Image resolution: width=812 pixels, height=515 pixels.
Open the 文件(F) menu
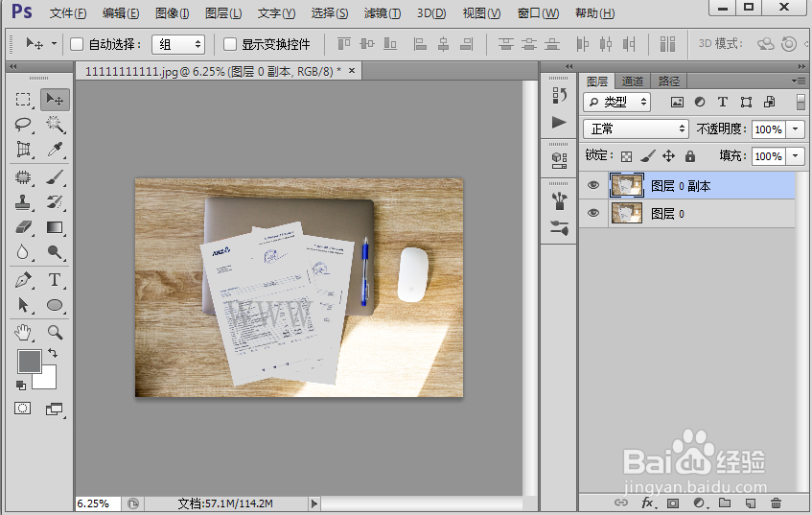pyautogui.click(x=68, y=13)
